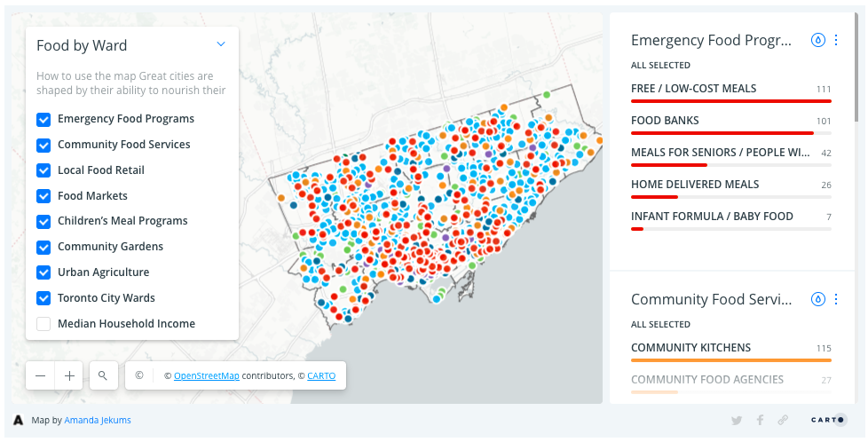Uncheck the Emergency Food Programs layer
The image size is (868, 442).
click(x=43, y=119)
